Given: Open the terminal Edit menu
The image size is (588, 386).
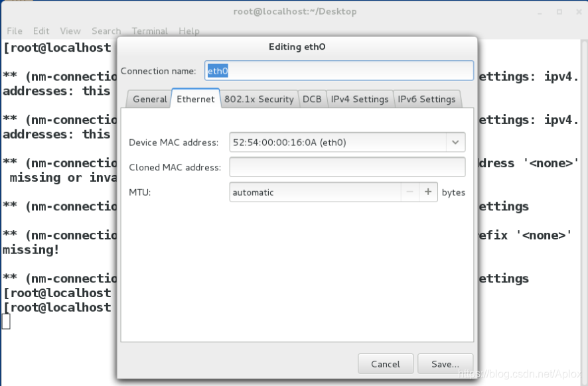Looking at the screenshot, I should (x=41, y=31).
